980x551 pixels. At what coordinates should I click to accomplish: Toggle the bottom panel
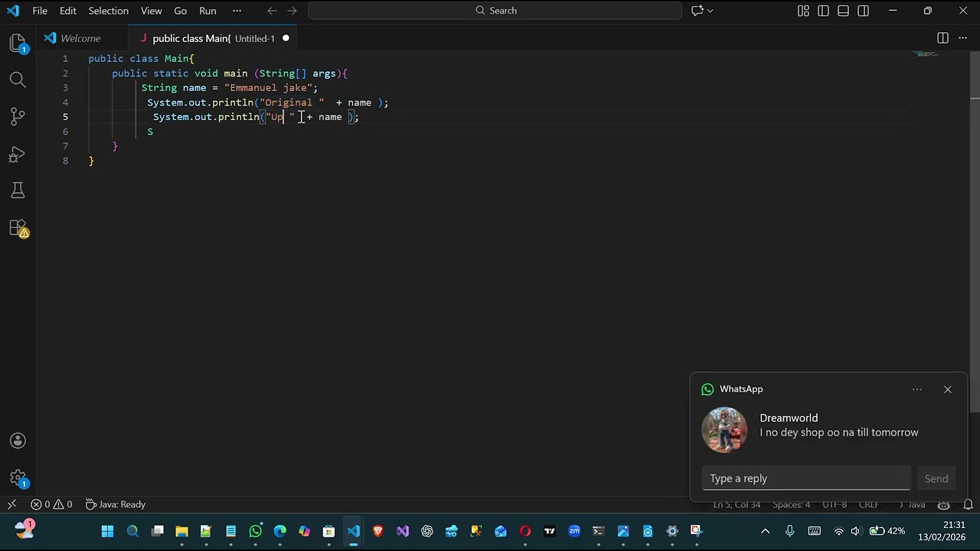pyautogui.click(x=843, y=11)
